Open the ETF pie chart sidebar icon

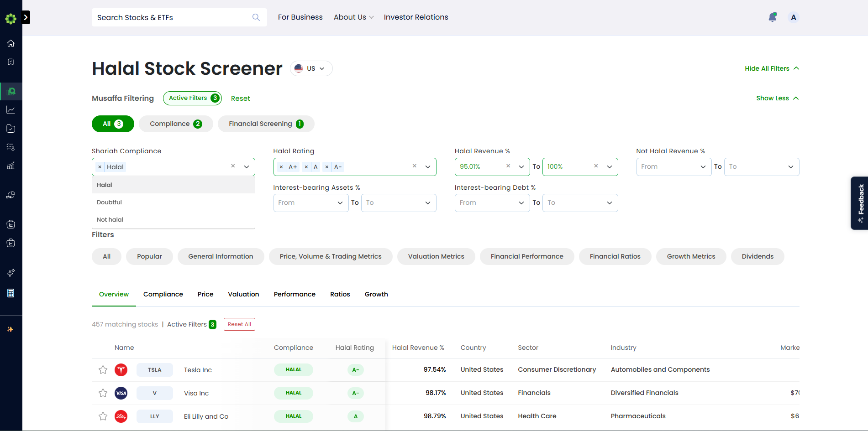11,195
